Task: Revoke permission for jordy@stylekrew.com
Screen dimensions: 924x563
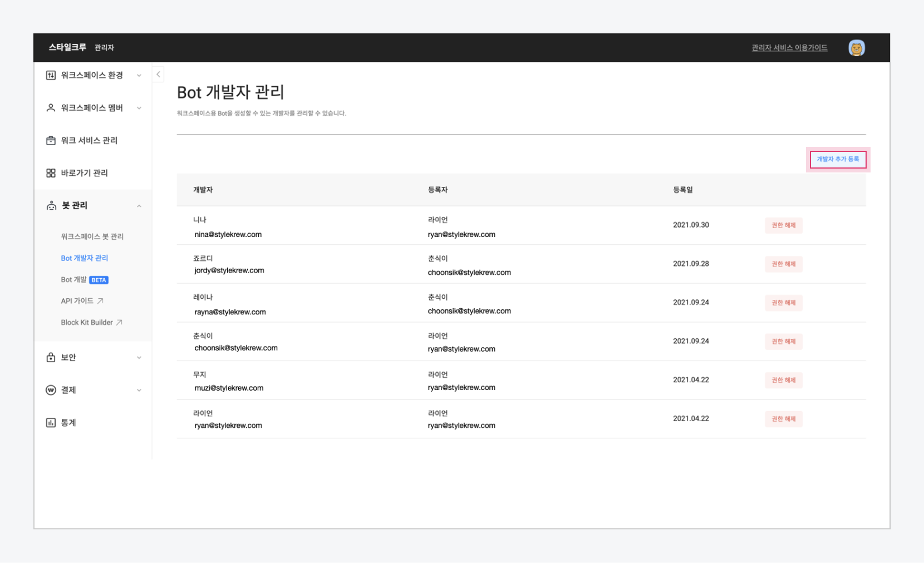Action: click(783, 264)
